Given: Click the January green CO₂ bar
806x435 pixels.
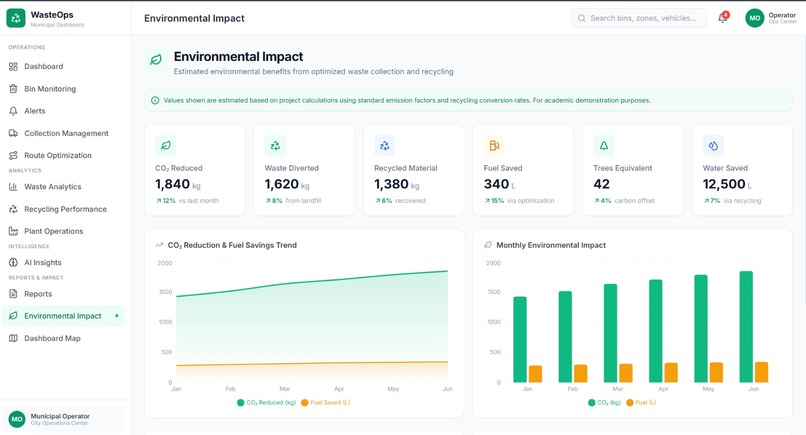Looking at the screenshot, I should point(520,339).
